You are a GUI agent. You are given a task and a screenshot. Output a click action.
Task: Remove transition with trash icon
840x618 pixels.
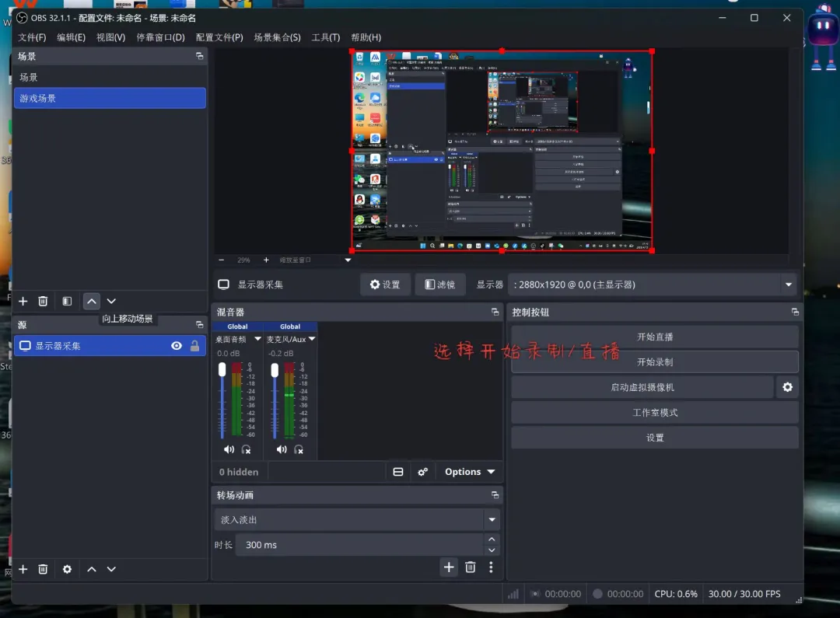coord(471,567)
